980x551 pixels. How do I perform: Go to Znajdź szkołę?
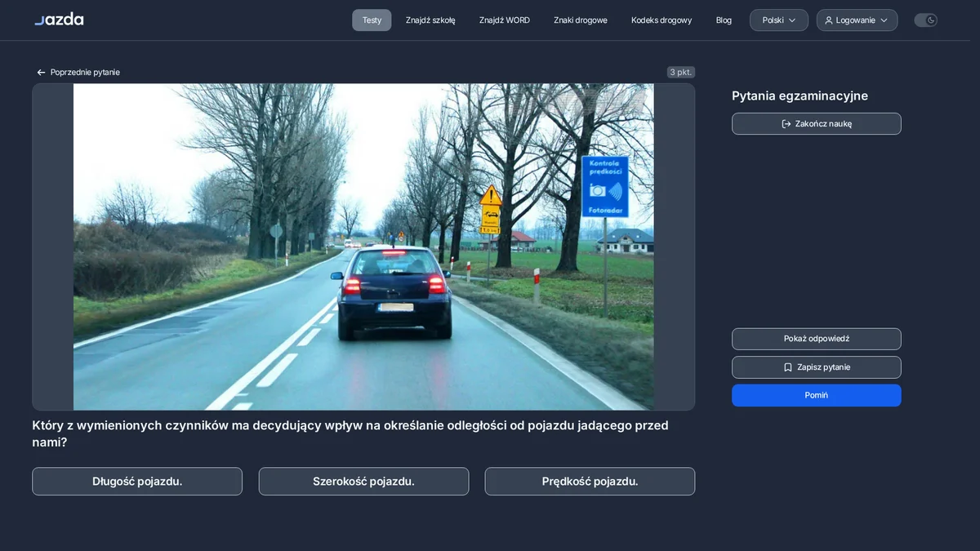tap(430, 20)
